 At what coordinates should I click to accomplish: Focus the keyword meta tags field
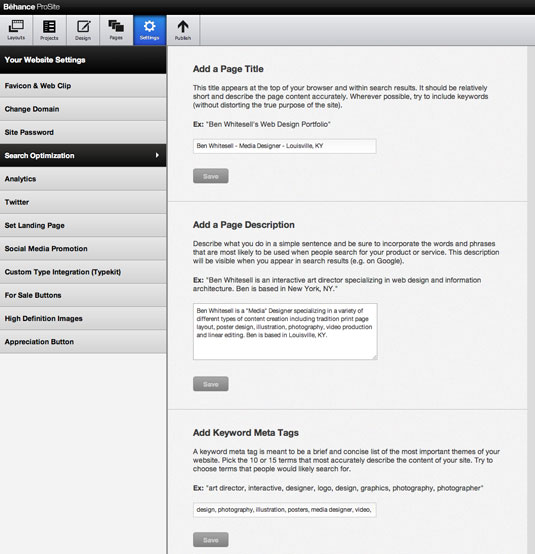point(284,510)
